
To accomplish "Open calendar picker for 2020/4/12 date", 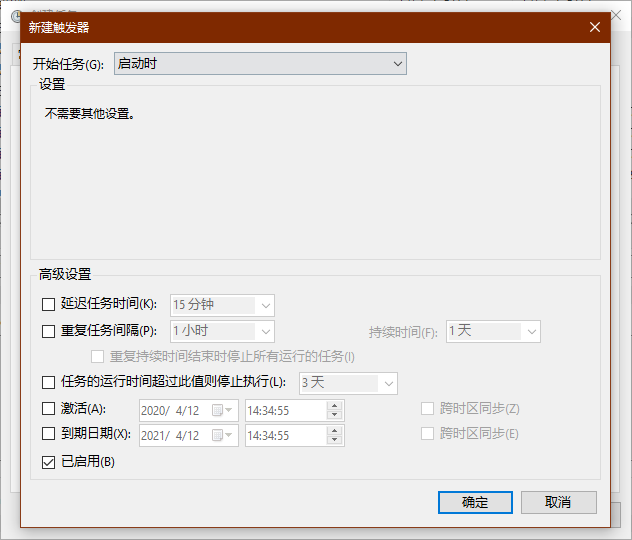I will (222, 410).
